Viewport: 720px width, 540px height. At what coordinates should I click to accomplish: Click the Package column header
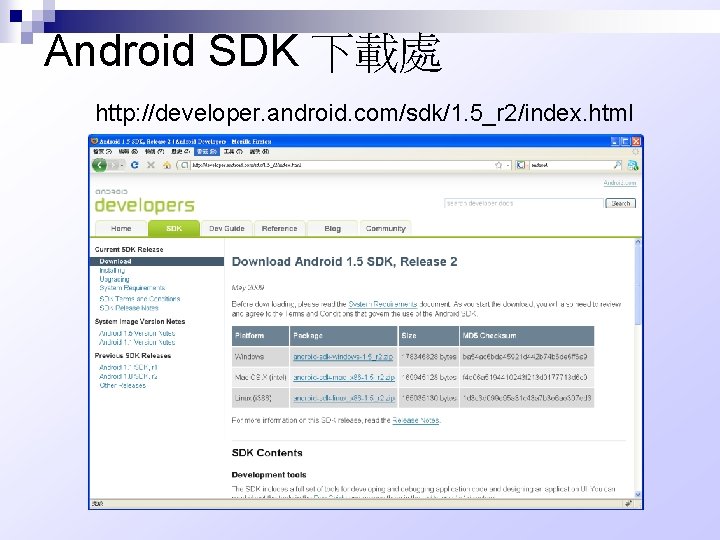(x=343, y=336)
